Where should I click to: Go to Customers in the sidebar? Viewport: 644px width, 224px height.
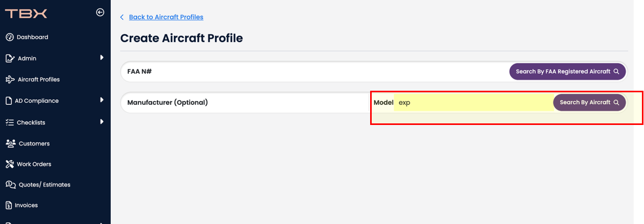tap(34, 143)
